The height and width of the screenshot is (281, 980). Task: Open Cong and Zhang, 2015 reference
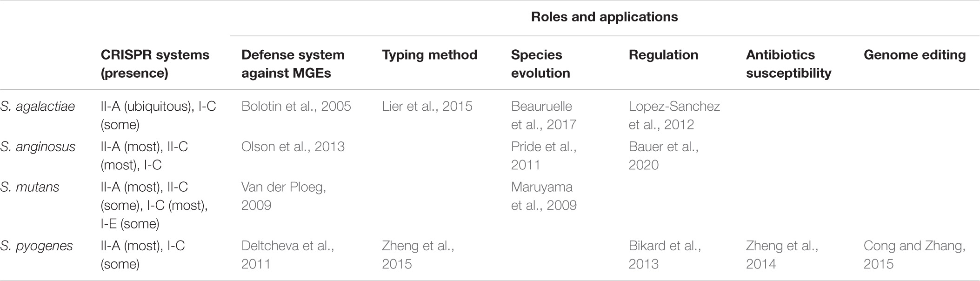point(914,255)
